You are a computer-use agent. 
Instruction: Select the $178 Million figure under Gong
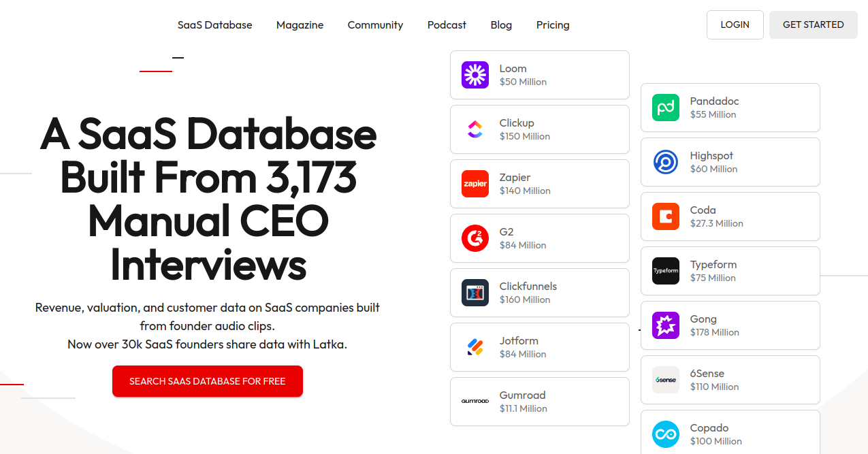pyautogui.click(x=715, y=332)
